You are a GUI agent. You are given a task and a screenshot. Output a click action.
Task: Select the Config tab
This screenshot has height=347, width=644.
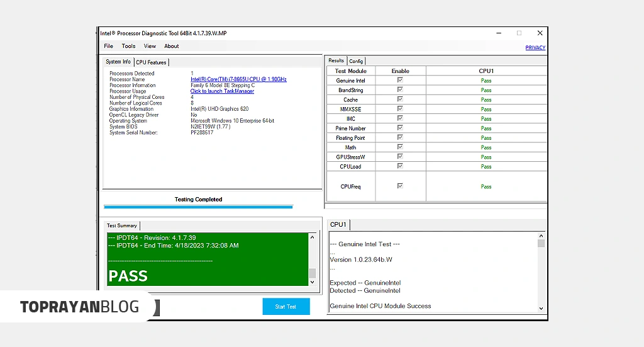356,61
